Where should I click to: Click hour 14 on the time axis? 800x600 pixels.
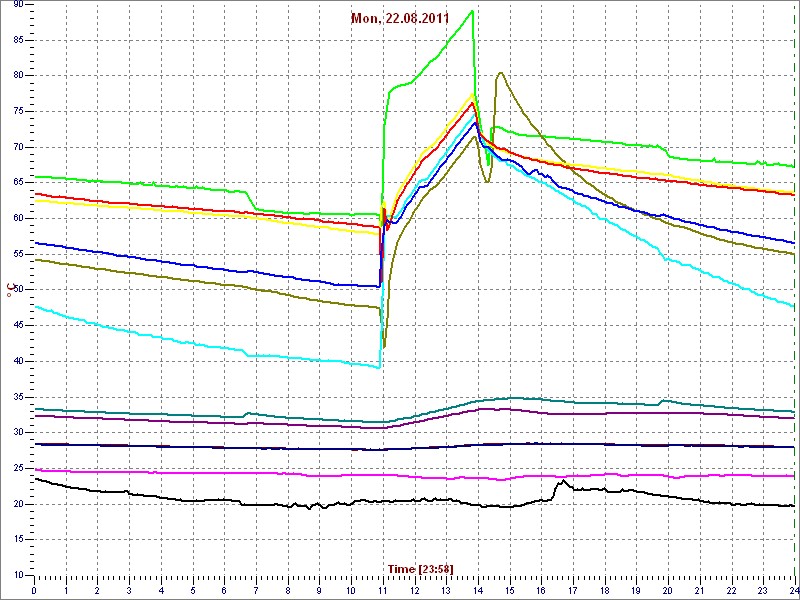[478, 590]
